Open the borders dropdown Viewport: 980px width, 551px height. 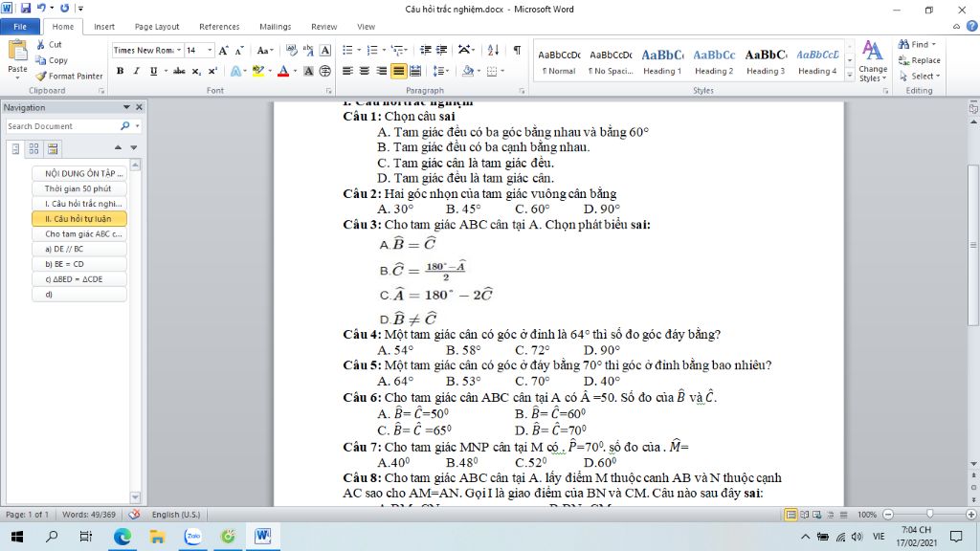tap(502, 71)
